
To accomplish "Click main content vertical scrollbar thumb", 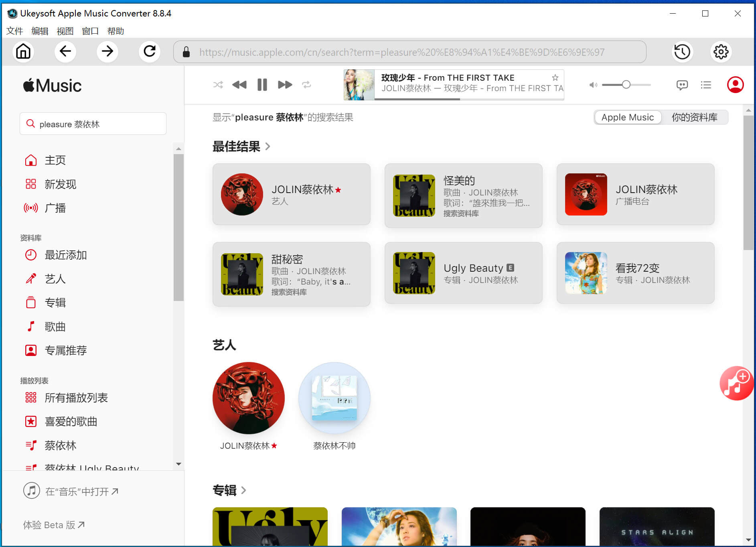I will pos(748,183).
